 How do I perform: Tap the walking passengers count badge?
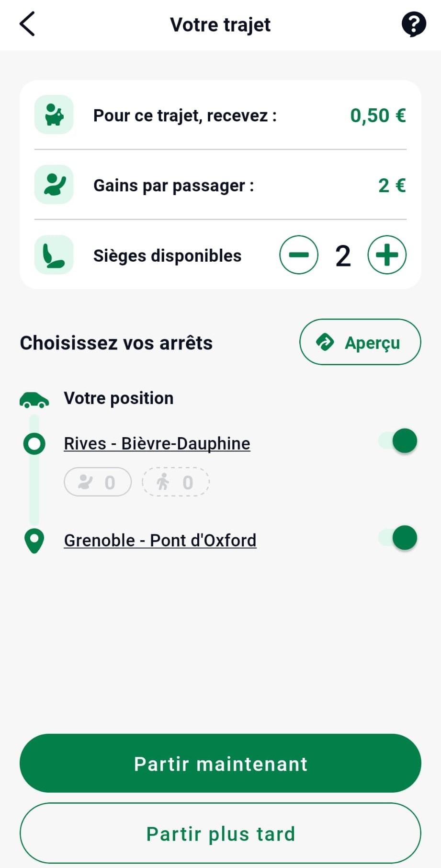tap(175, 482)
